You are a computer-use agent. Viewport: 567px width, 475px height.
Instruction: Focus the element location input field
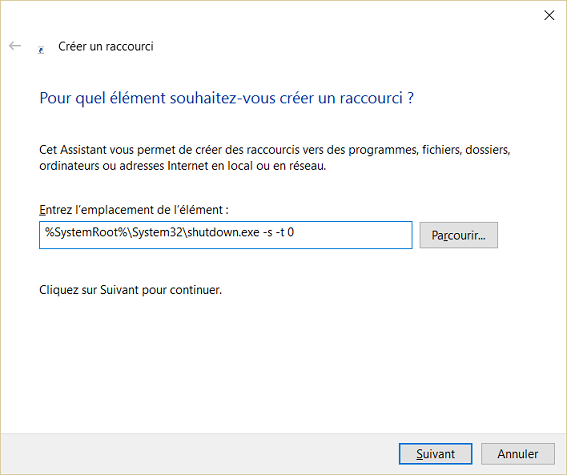226,235
